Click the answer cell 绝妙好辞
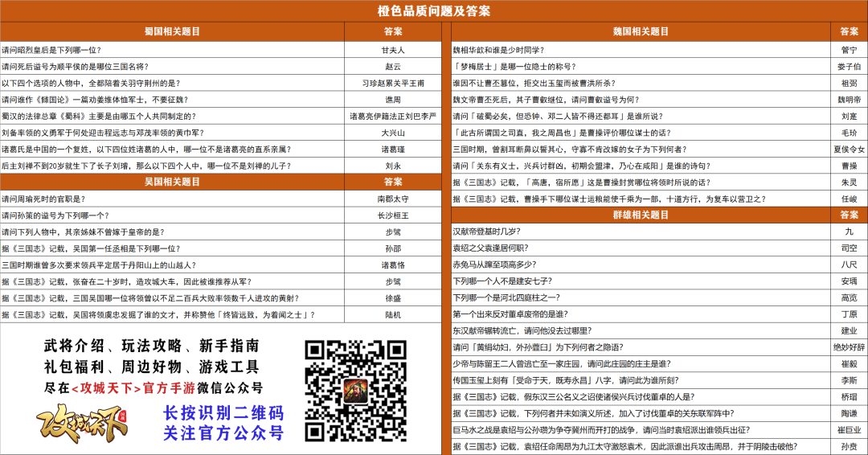Image resolution: width=868 pixels, height=455 pixels. pos(850,347)
